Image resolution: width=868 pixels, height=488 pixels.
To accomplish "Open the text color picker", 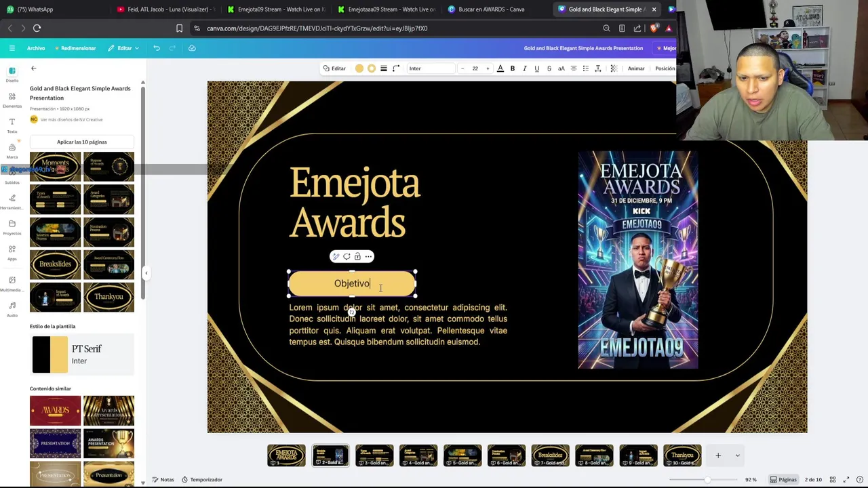I will (500, 68).
